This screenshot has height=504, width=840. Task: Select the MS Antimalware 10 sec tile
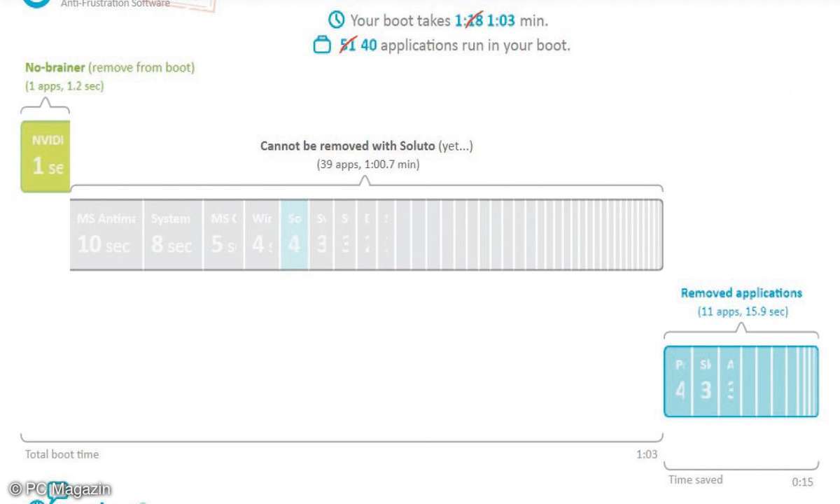[x=107, y=234]
